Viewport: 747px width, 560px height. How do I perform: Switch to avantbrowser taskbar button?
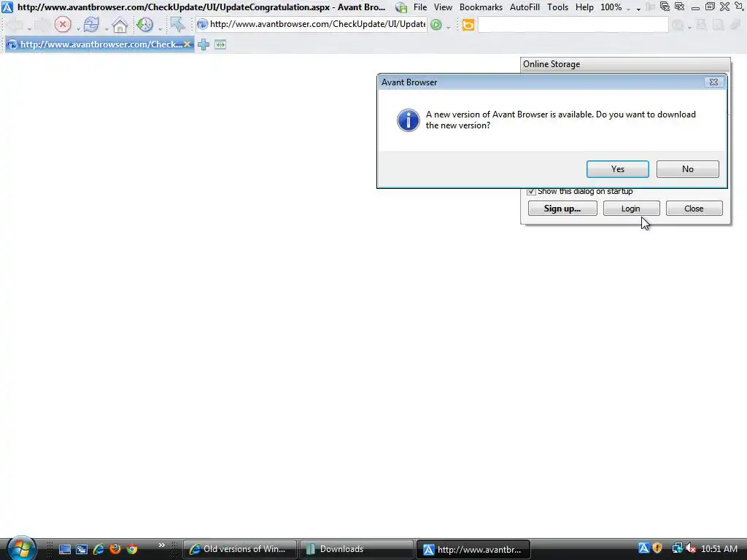pyautogui.click(x=473, y=549)
